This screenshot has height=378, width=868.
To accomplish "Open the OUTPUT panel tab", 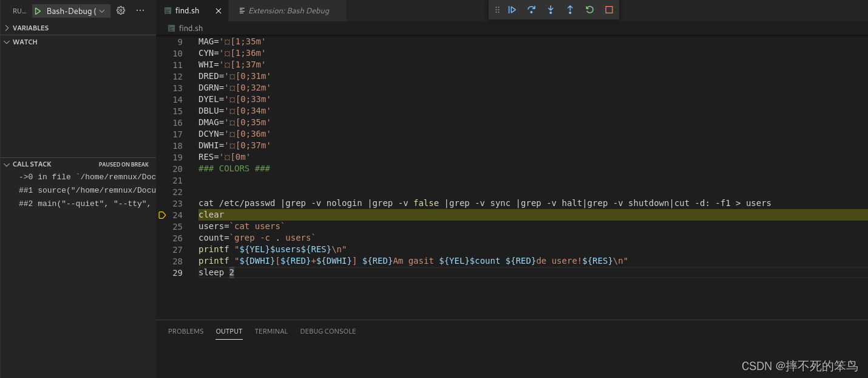I will pyautogui.click(x=229, y=331).
